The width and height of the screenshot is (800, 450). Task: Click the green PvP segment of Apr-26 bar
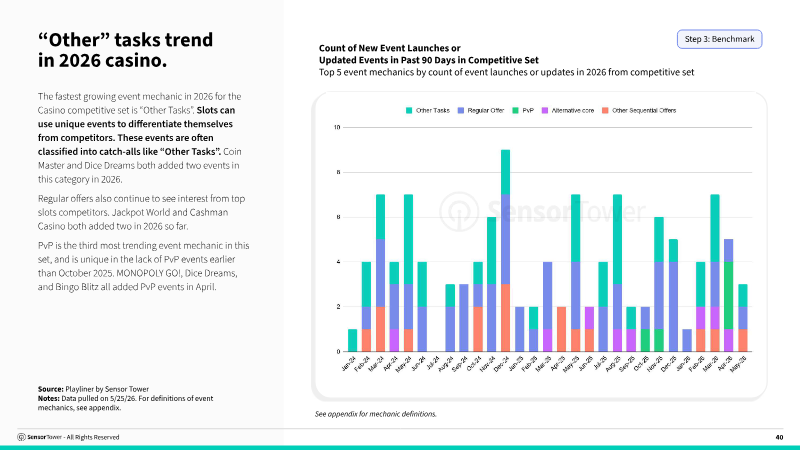pos(729,295)
